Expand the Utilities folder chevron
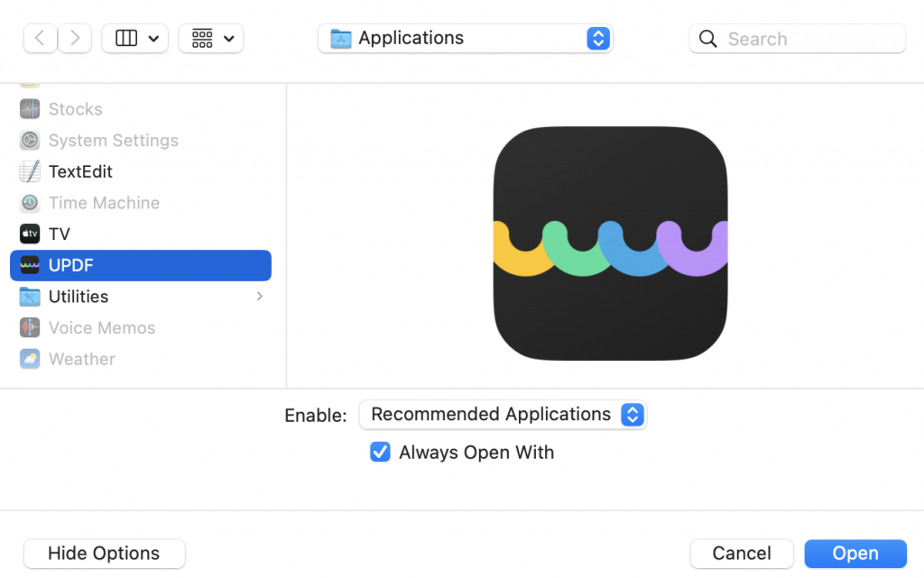 (x=260, y=297)
